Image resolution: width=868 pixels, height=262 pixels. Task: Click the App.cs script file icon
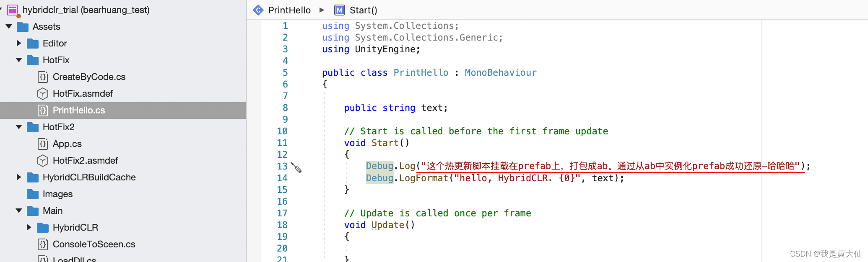coord(43,144)
